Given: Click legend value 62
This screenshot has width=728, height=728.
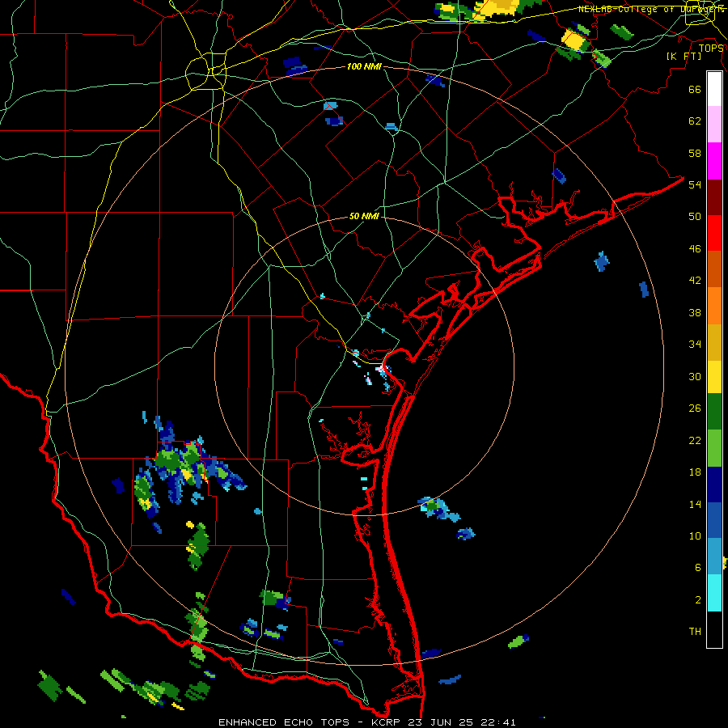Looking at the screenshot, I should (x=695, y=121).
